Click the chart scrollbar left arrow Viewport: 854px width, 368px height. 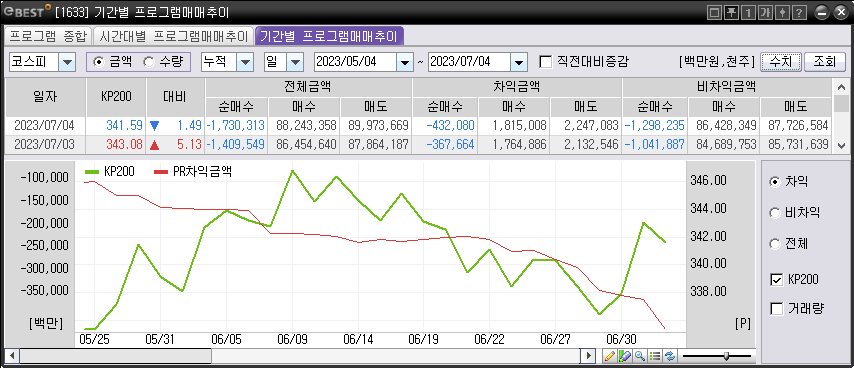[x=11, y=357]
